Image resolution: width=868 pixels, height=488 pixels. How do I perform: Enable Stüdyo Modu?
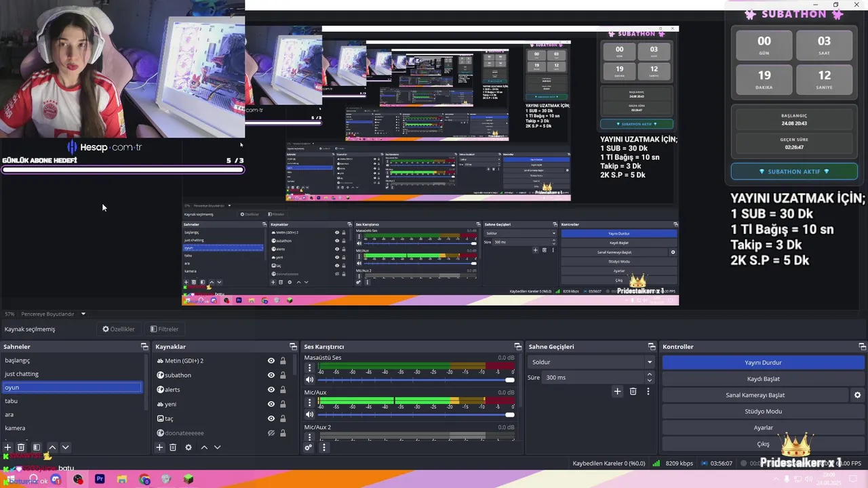coord(763,411)
